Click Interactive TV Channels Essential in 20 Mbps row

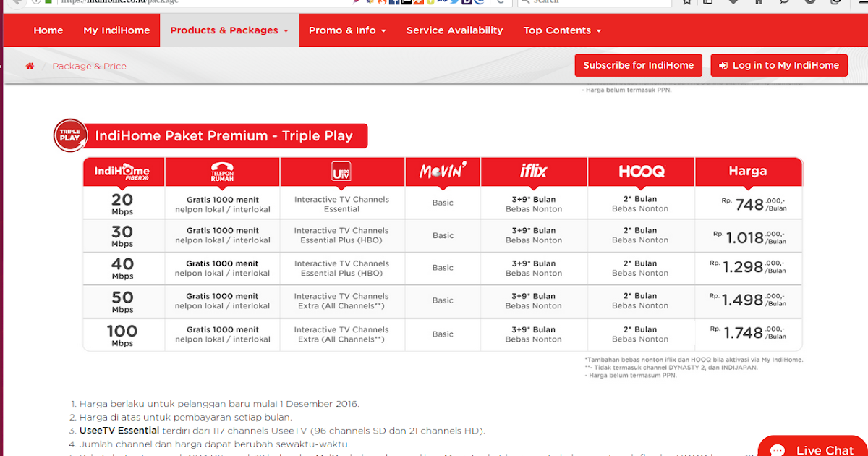click(341, 204)
